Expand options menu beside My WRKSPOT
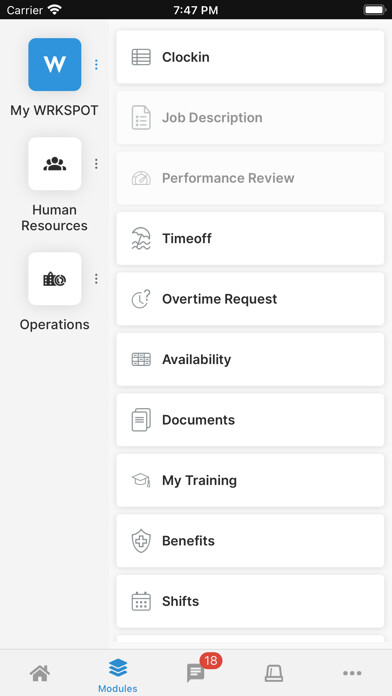This screenshot has width=392, height=696. coord(96,65)
